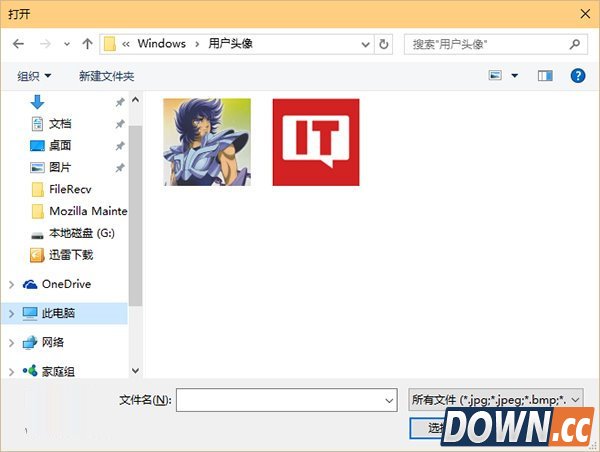Change view with the view icon
600x452 pixels.
[x=495, y=75]
